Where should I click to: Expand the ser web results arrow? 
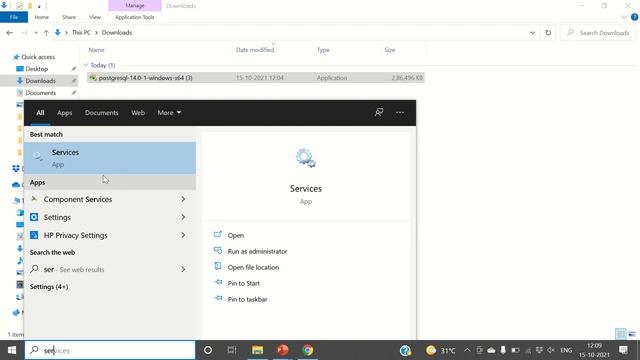[183, 269]
